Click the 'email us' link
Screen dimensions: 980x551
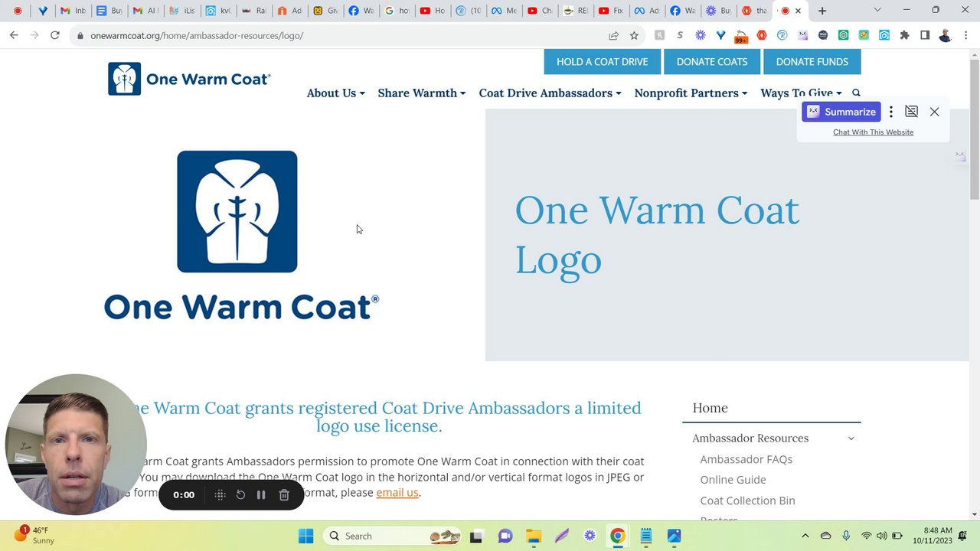(397, 493)
